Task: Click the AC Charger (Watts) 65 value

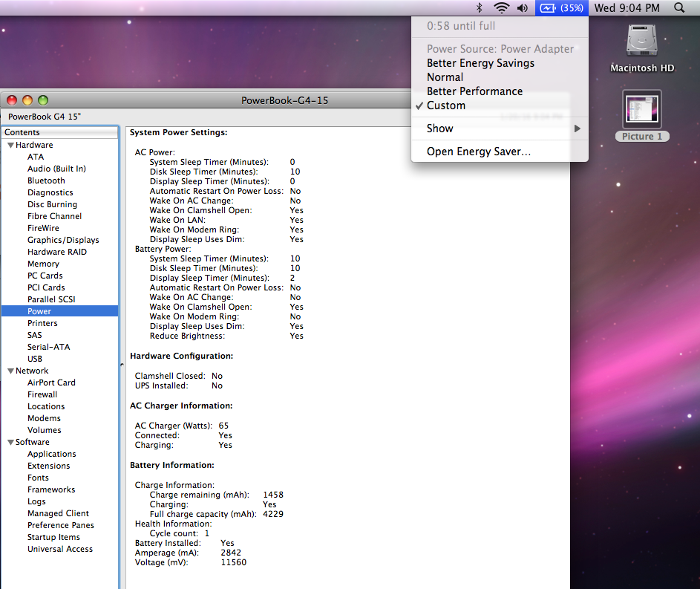Action: (x=223, y=426)
